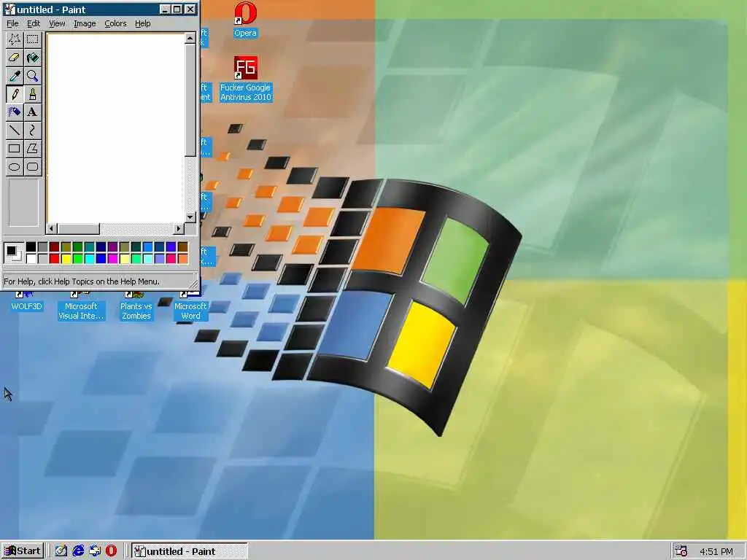747x560 pixels.
Task: Click the untitled - Paint taskbar button
Action: [x=189, y=551]
